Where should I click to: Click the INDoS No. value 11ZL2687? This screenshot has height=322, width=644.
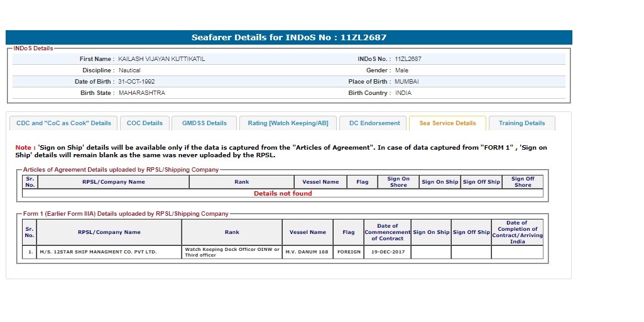point(408,59)
